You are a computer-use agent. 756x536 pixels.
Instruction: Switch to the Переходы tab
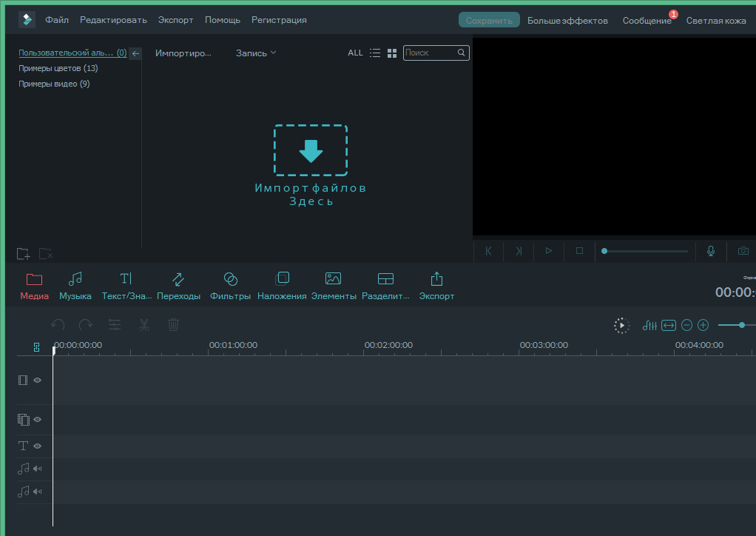coord(178,285)
